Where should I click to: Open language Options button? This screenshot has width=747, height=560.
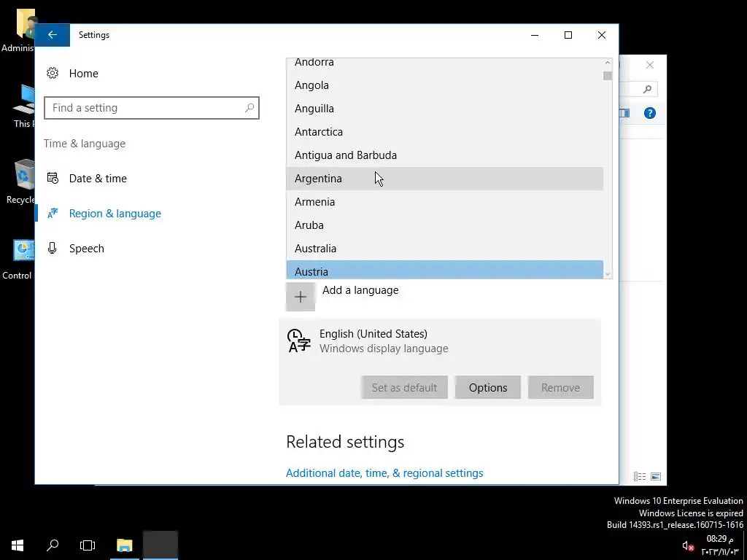pyautogui.click(x=488, y=388)
